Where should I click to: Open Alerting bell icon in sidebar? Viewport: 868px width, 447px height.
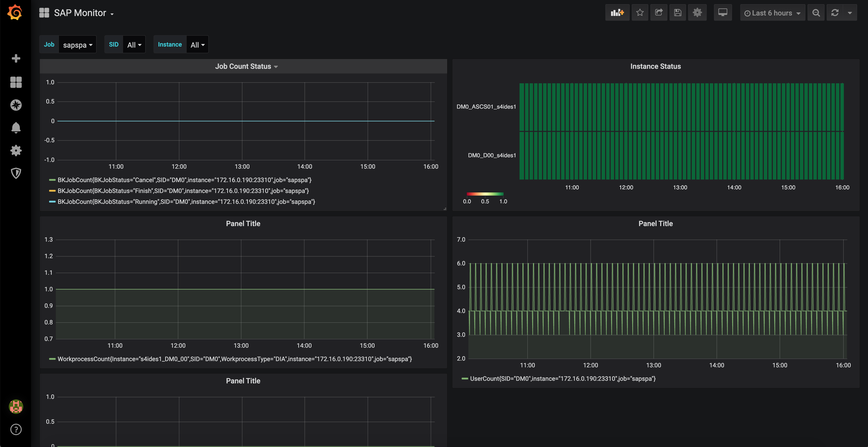16,128
